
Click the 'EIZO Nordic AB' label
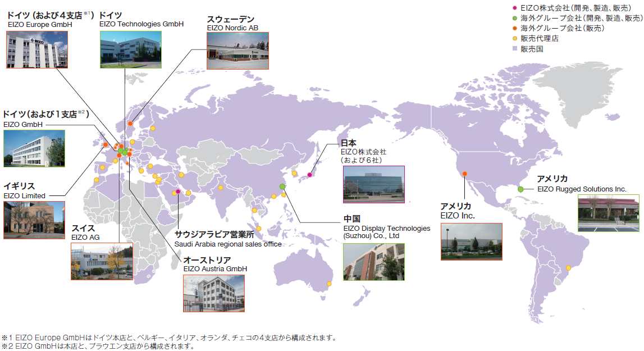pos(232,28)
